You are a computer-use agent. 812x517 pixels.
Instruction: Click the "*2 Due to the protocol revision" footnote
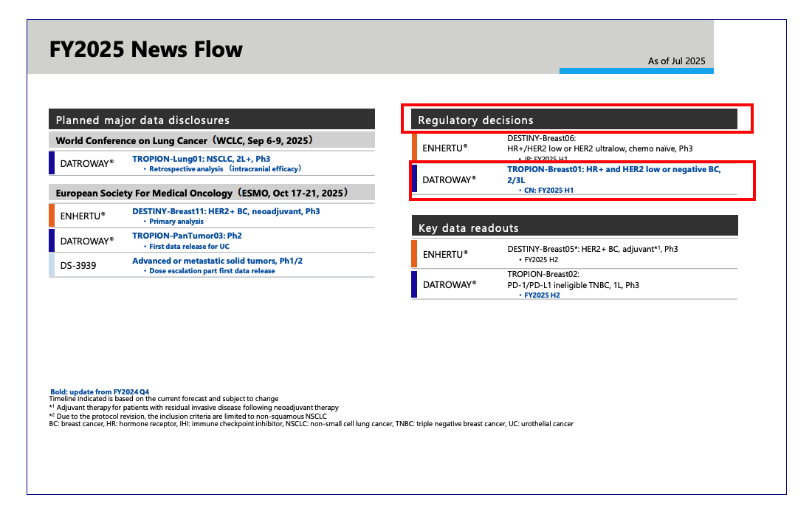[x=188, y=416]
